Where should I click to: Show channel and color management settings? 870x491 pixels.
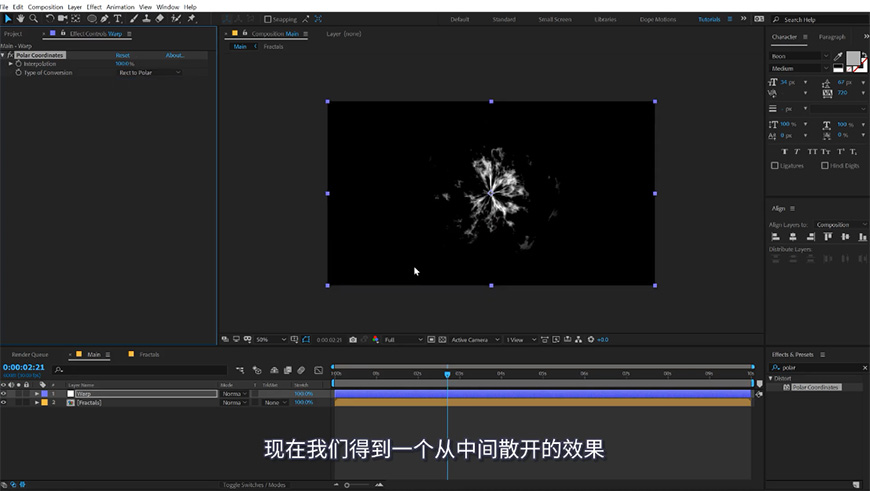(x=376, y=340)
